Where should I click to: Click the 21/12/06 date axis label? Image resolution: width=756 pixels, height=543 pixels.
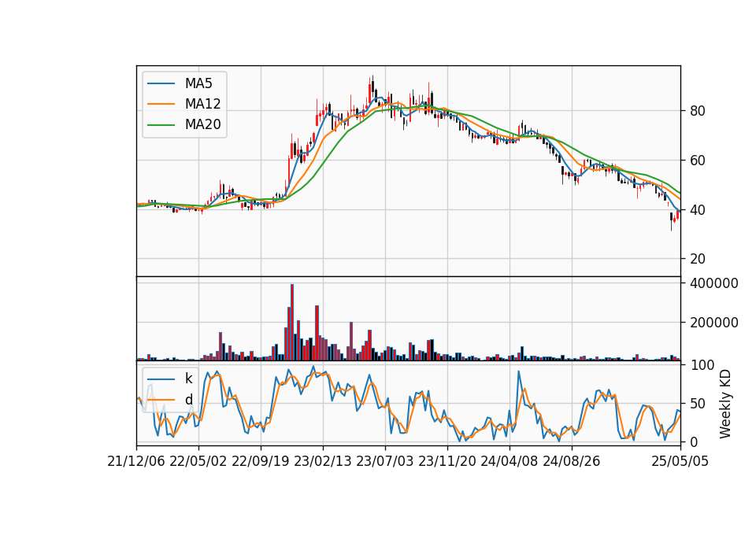point(136,461)
